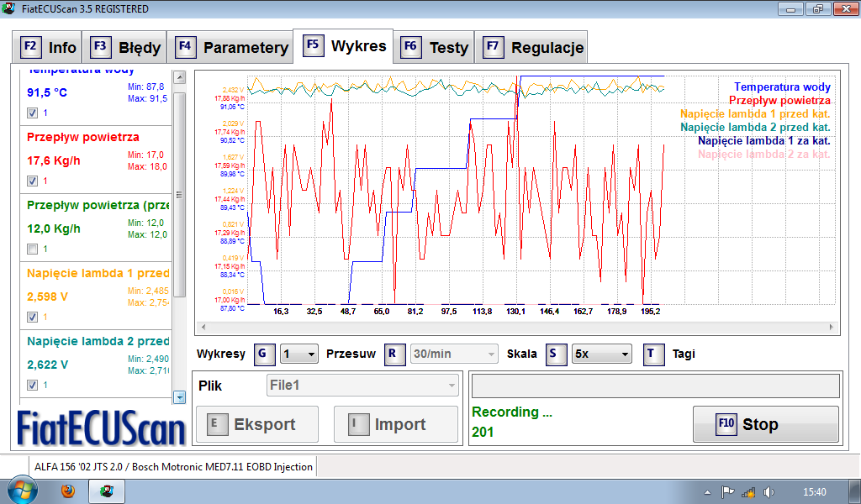Image resolution: width=861 pixels, height=504 pixels.
Task: Click Napięcie lambda 1 za kat. legend
Action: [x=763, y=140]
